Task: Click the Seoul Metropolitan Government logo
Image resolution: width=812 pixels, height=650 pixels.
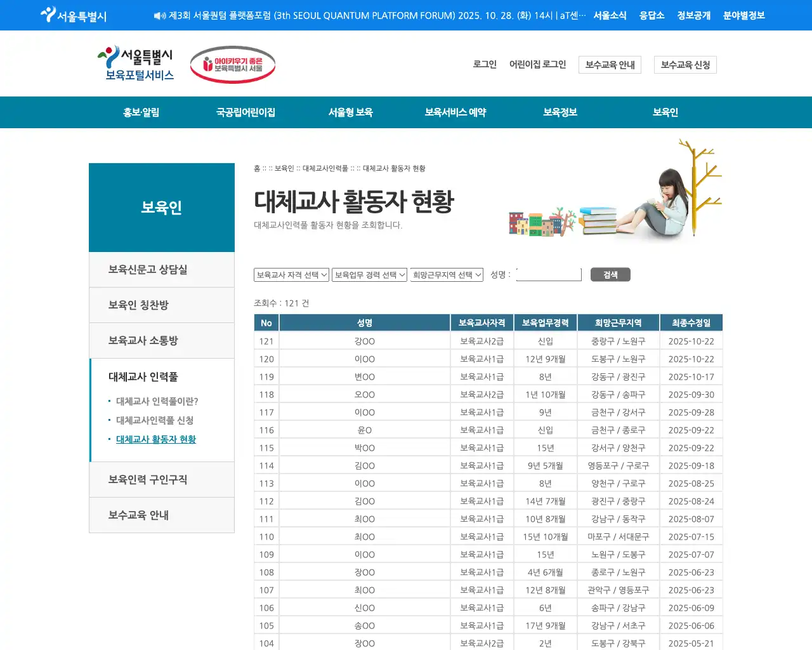Action: click(72, 15)
